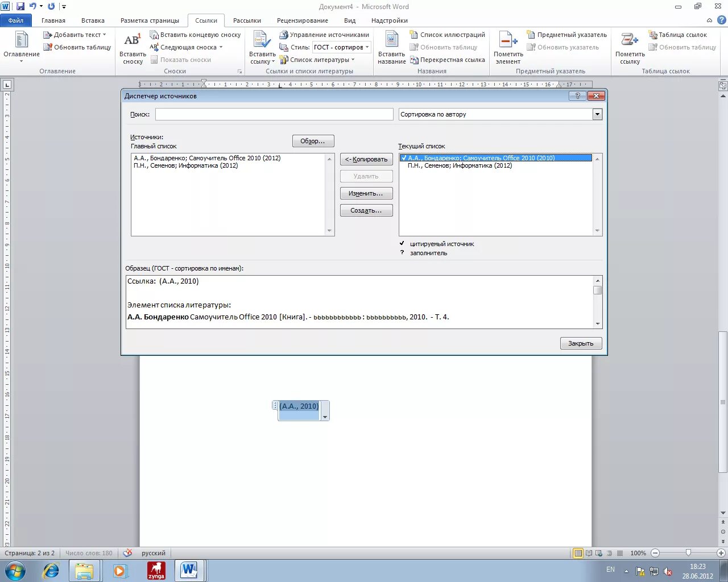Open the Оглавление table of contents button
This screenshot has width=728, height=582.
pos(22,47)
